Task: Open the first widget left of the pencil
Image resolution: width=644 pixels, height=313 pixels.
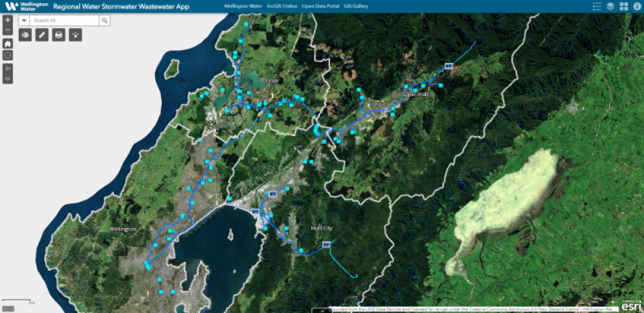Action: pos(25,35)
